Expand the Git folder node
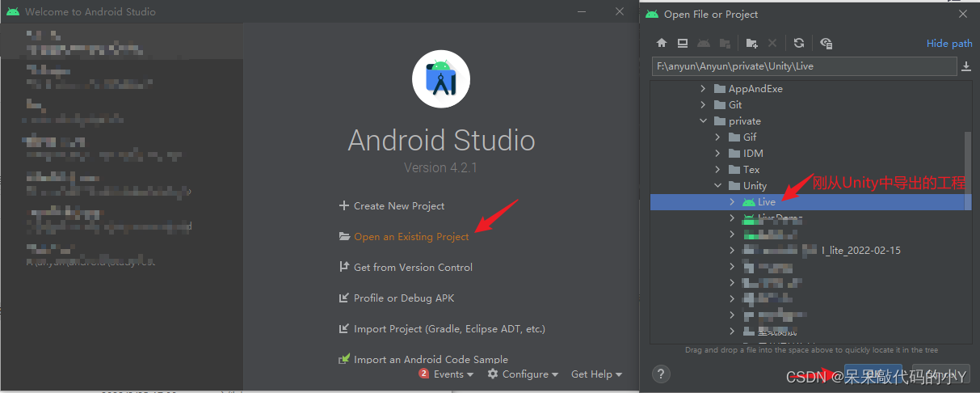The width and height of the screenshot is (980, 393). click(x=704, y=105)
